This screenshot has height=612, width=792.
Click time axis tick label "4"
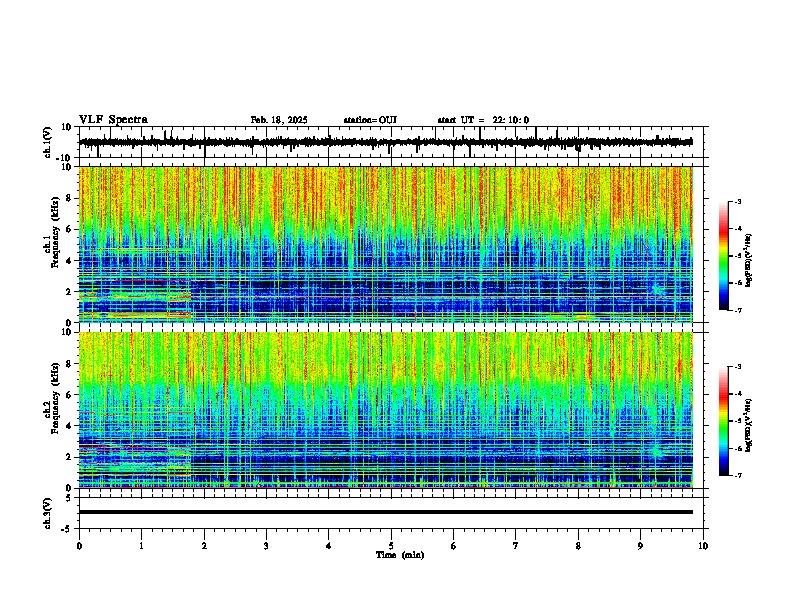click(x=329, y=546)
